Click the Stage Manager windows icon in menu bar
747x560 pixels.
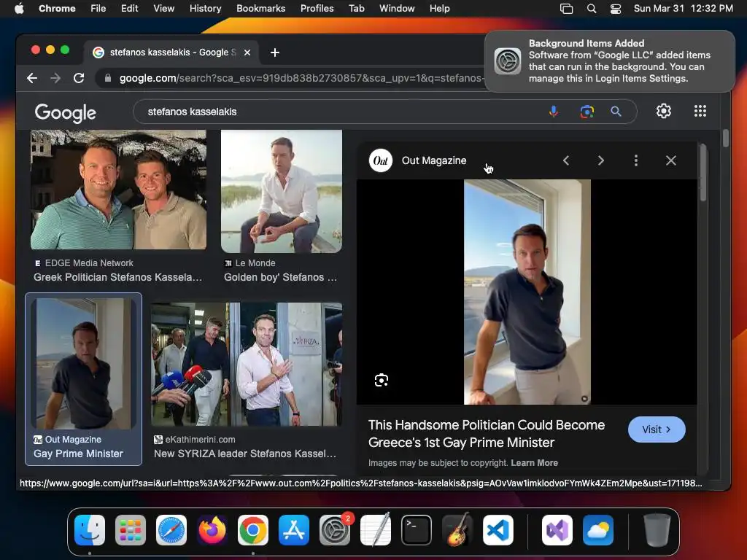coord(566,8)
